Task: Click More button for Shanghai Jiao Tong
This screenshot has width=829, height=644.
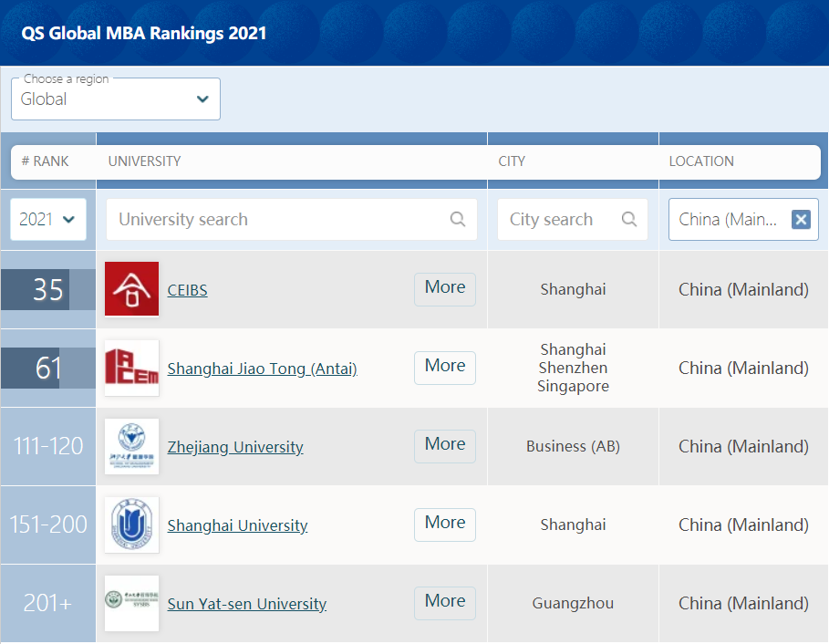Action: tap(445, 368)
